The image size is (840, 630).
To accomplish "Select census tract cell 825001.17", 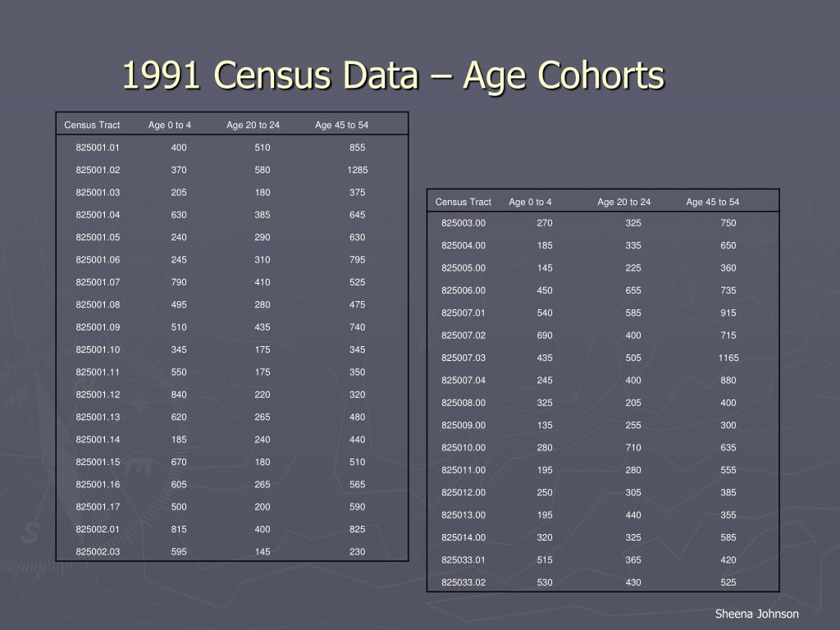I will pyautogui.click(x=98, y=507).
